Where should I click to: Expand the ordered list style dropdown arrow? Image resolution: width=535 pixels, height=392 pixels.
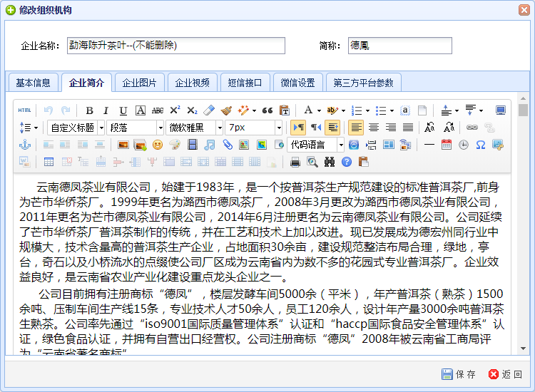[367, 110]
